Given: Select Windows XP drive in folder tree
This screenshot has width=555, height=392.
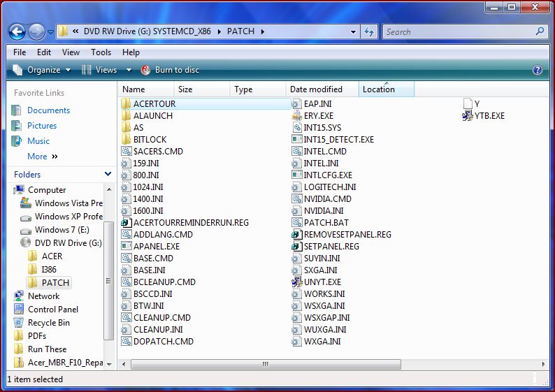Looking at the screenshot, I should point(62,217).
